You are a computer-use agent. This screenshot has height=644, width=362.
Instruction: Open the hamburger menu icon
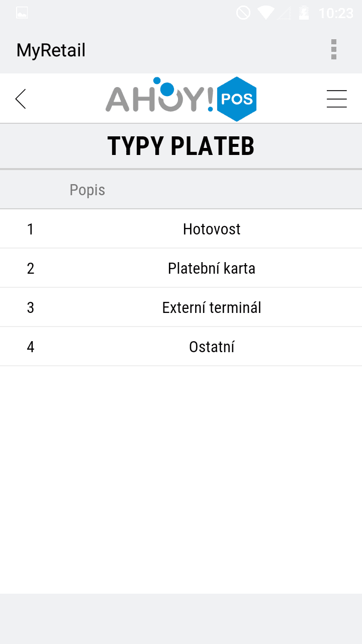(336, 99)
